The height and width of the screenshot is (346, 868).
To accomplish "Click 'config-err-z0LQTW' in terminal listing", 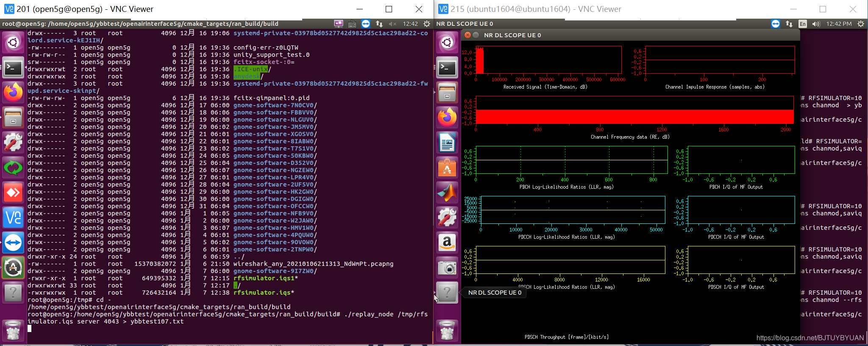I will pos(266,47).
